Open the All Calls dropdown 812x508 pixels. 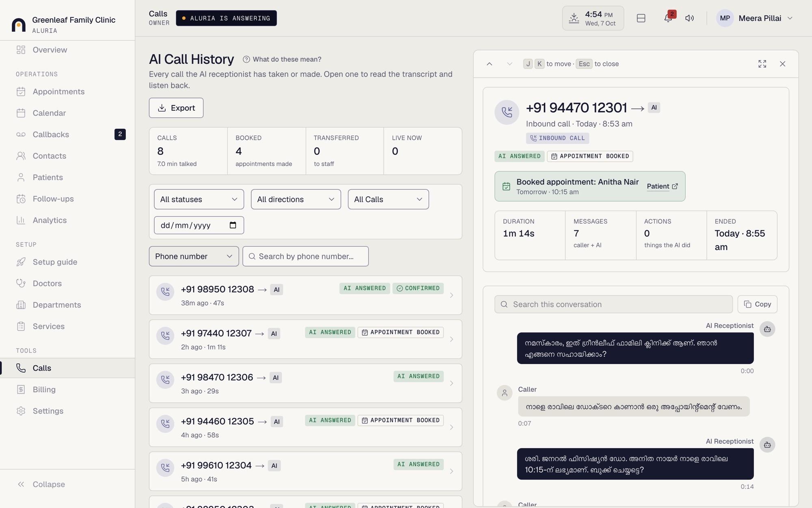[x=388, y=199]
